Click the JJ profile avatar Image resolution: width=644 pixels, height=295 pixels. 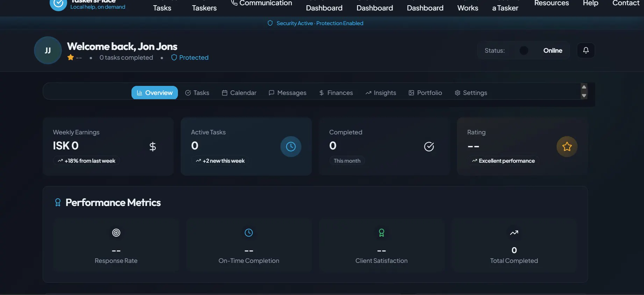pos(48,50)
